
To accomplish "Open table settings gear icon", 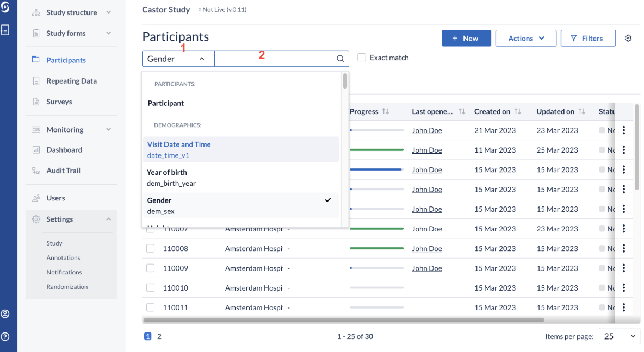I will coord(628,38).
